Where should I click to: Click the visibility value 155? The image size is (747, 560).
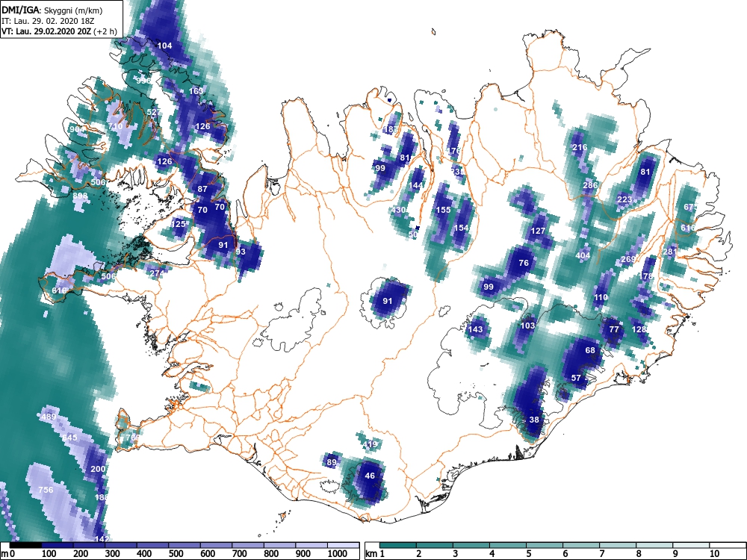coord(443,210)
